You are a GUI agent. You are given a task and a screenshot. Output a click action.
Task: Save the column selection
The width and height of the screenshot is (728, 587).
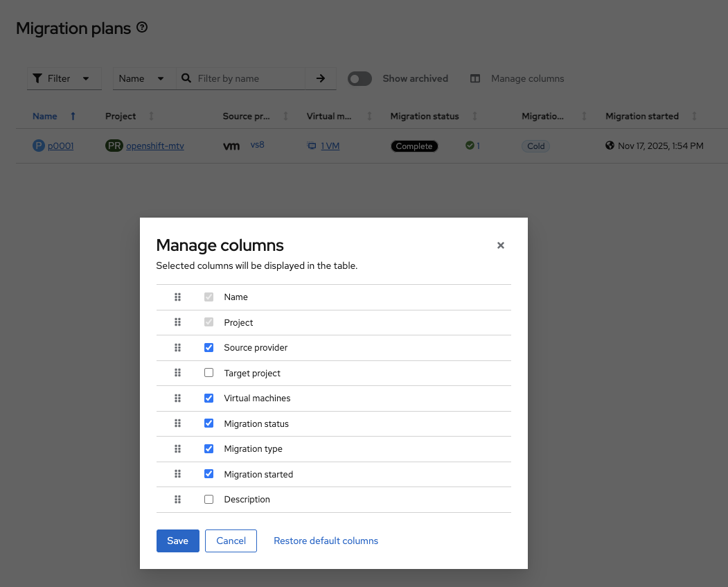tap(177, 541)
